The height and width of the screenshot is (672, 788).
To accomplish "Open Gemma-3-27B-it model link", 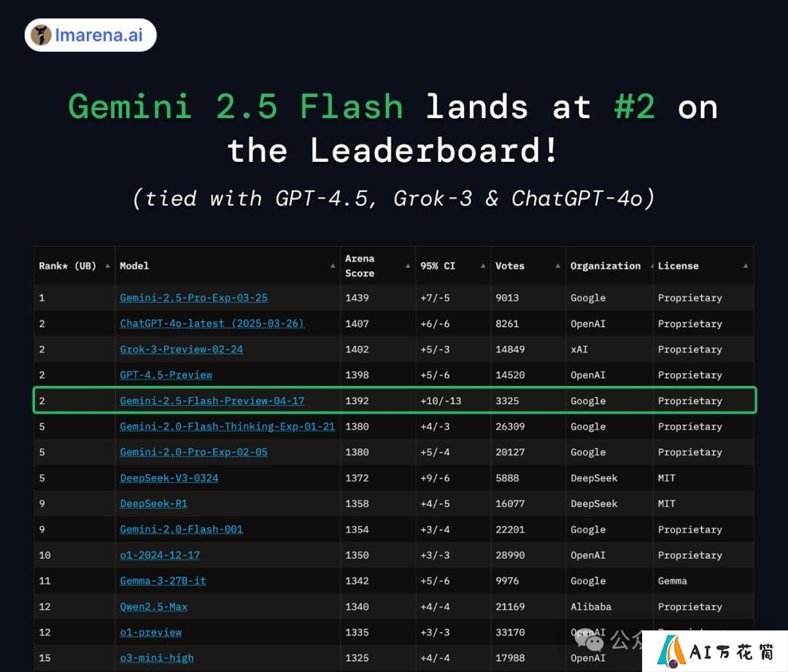I will click(x=163, y=581).
